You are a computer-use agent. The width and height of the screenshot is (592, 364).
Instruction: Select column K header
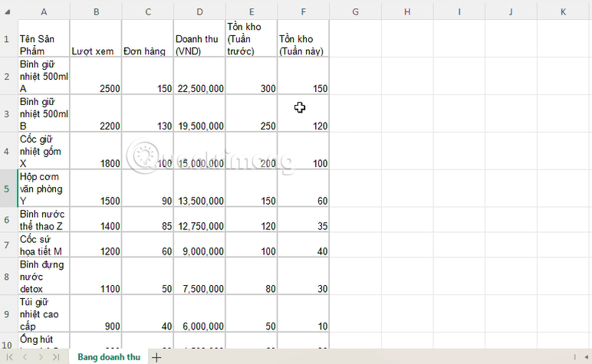563,11
